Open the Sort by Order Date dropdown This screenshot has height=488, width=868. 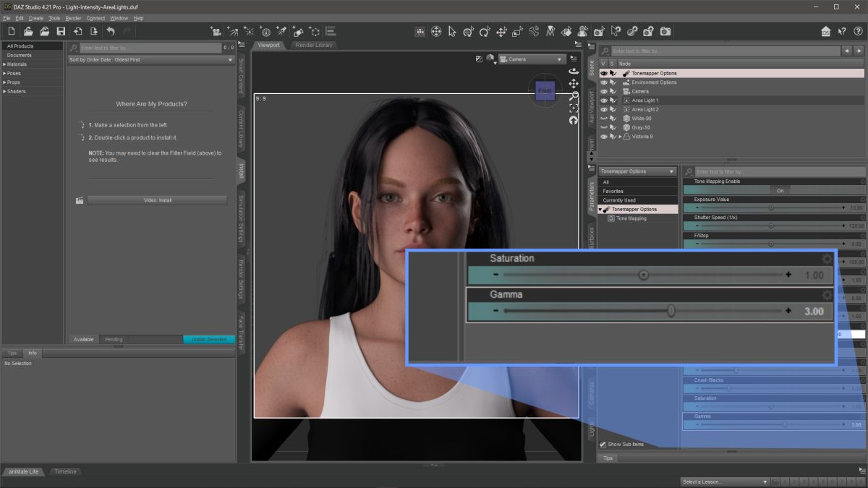(151, 60)
